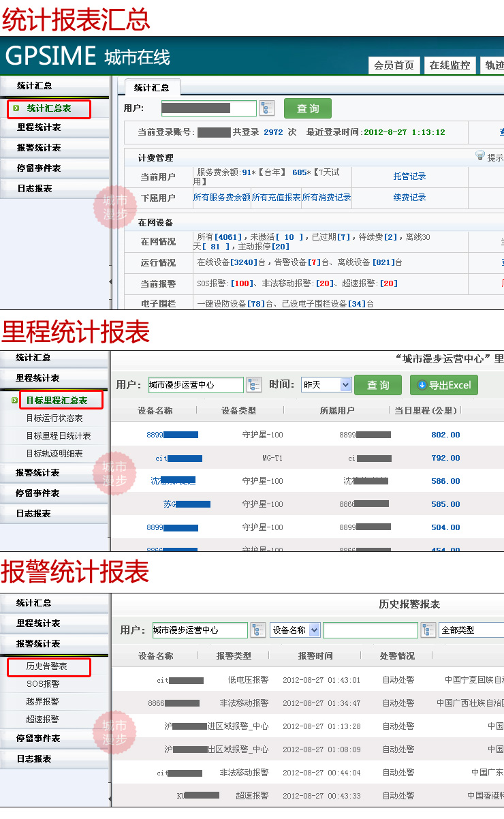Click 所属用户 column header
The image size is (504, 819).
[x=337, y=411]
